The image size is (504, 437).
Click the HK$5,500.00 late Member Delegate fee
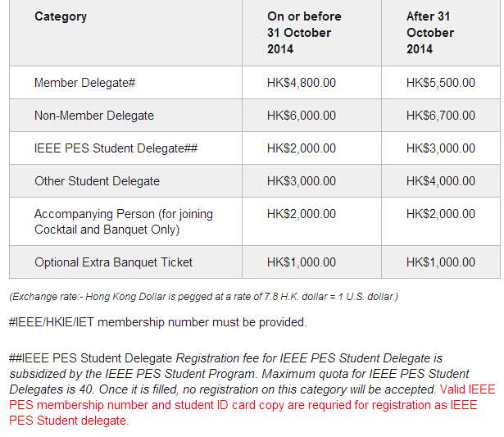pos(440,83)
